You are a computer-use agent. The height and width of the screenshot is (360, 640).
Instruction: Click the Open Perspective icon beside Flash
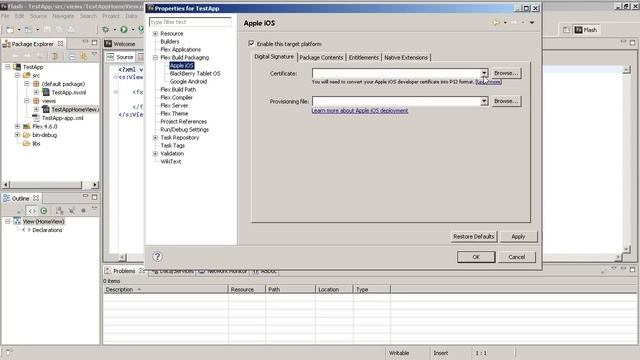(x=566, y=30)
